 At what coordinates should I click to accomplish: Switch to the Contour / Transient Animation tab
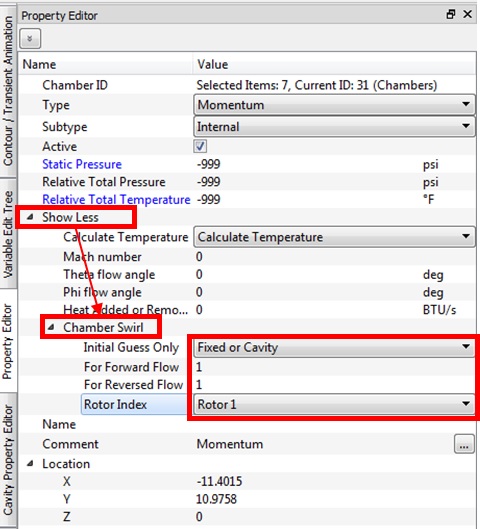8,90
